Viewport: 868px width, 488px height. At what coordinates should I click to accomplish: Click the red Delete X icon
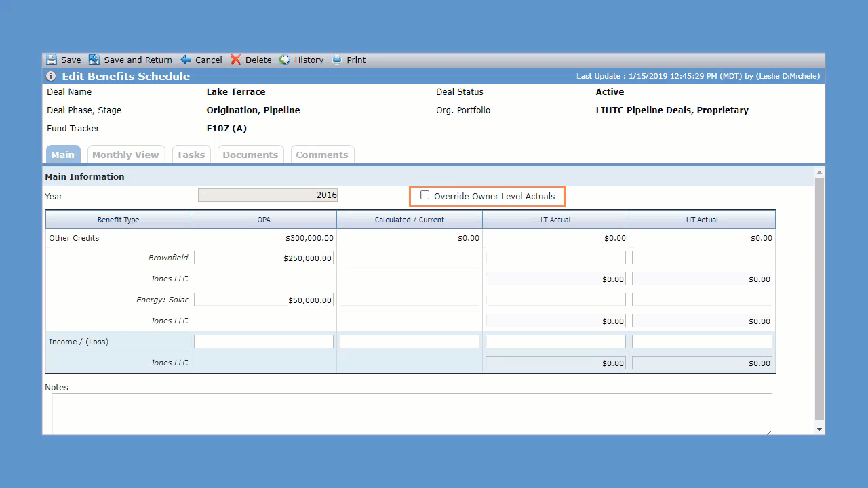click(235, 60)
